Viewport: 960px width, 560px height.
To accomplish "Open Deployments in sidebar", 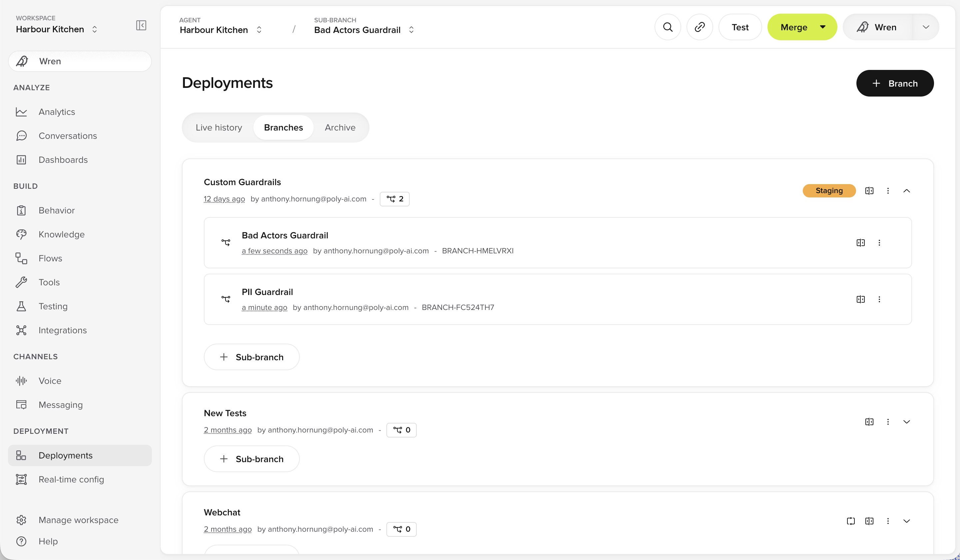I will click(80, 456).
